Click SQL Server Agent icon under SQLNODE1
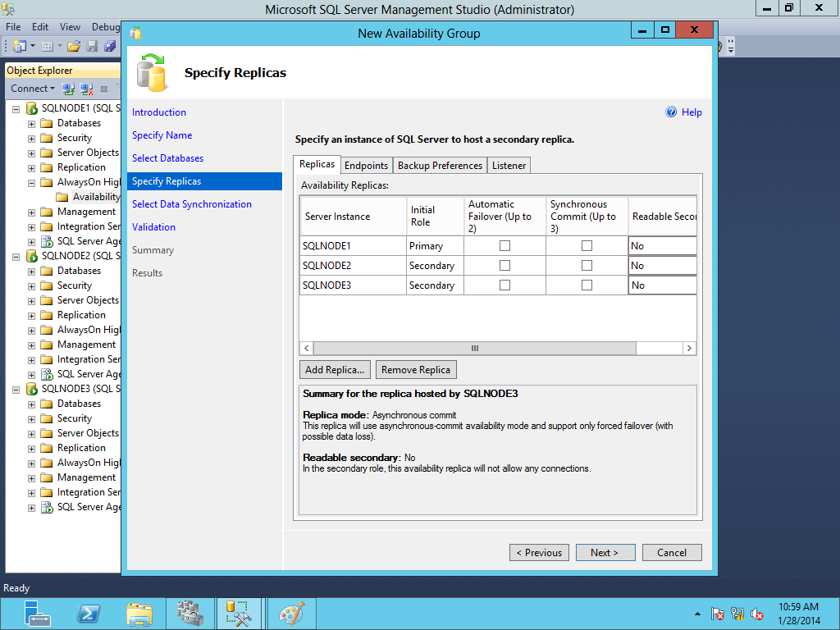 pyautogui.click(x=47, y=241)
